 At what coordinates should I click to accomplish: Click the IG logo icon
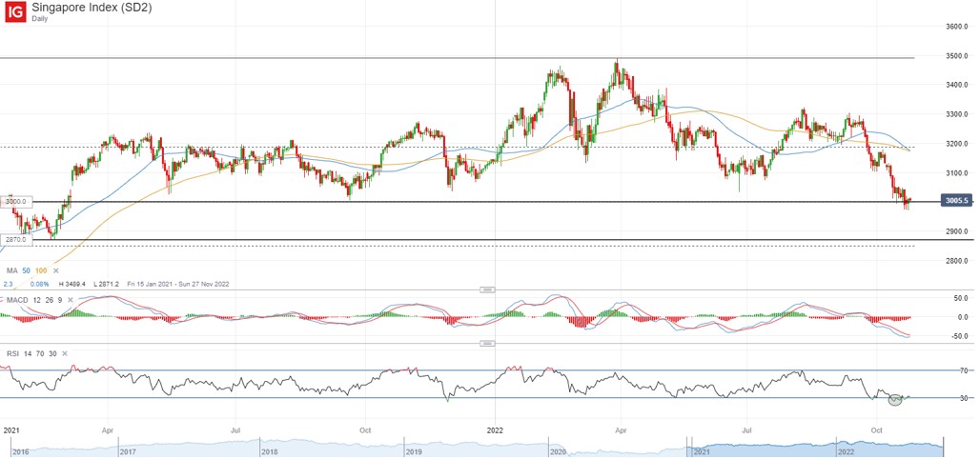(13, 12)
